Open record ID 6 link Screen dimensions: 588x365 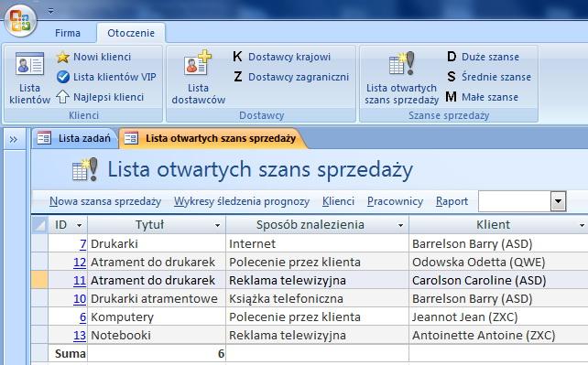point(82,317)
